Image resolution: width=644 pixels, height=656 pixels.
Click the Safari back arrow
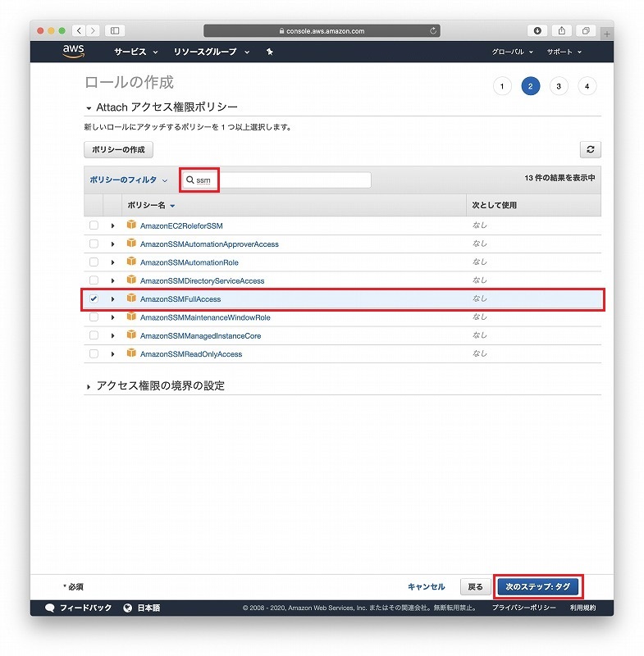(x=79, y=30)
